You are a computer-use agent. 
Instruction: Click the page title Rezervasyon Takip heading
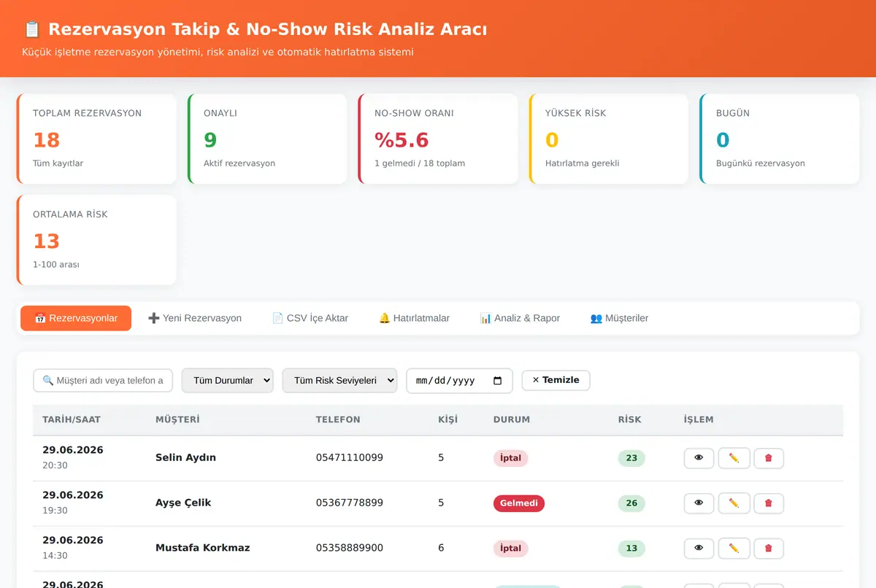pyautogui.click(x=254, y=29)
